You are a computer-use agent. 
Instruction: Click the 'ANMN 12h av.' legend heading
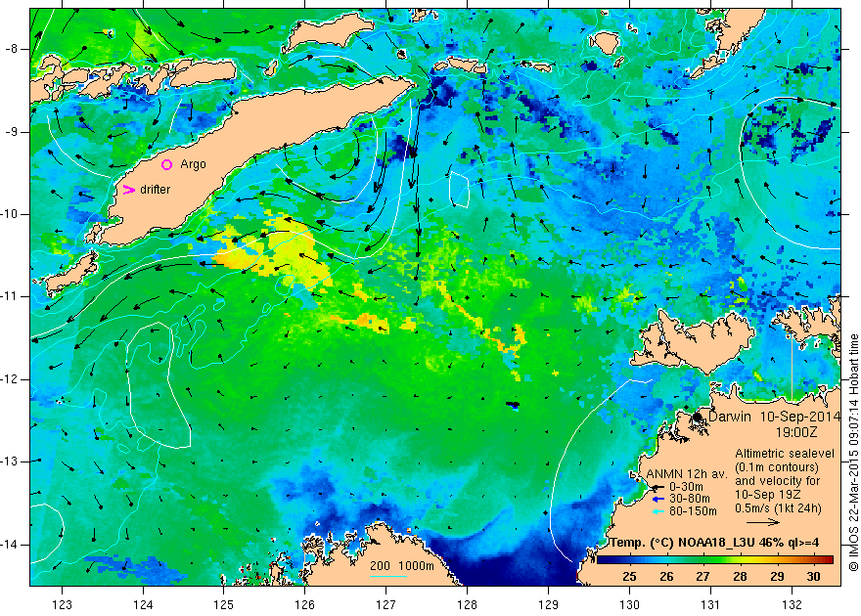click(687, 474)
